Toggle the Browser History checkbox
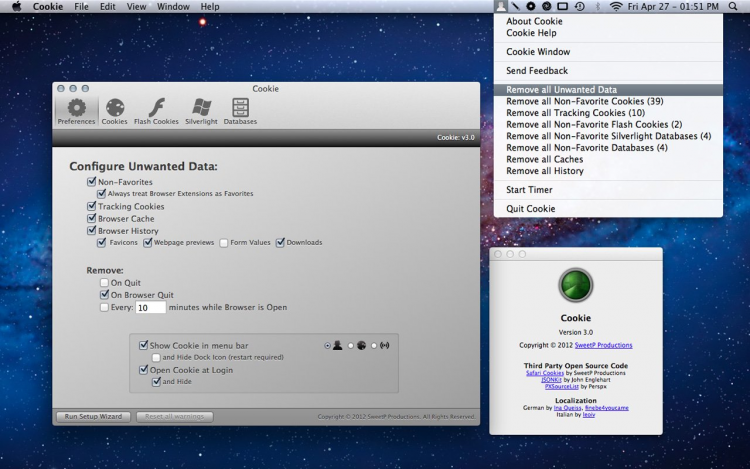The width and height of the screenshot is (750, 469). [x=91, y=230]
